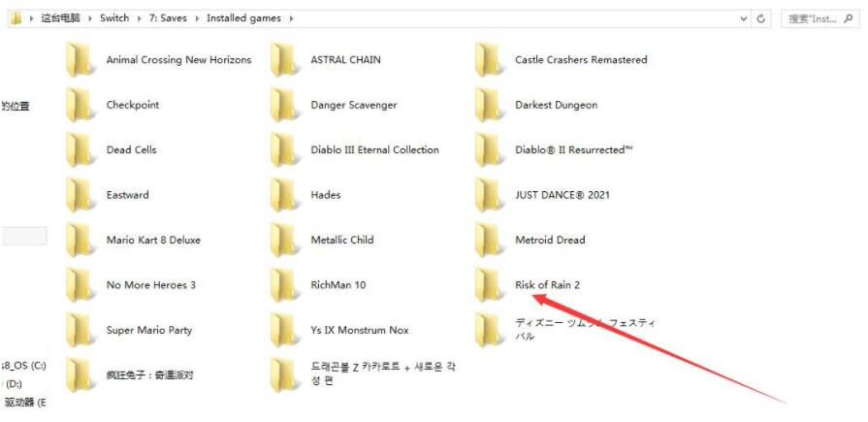Select the 驱动器 (E drive in the sidebar
Viewport: 868px width, 422px height.
coord(24,402)
